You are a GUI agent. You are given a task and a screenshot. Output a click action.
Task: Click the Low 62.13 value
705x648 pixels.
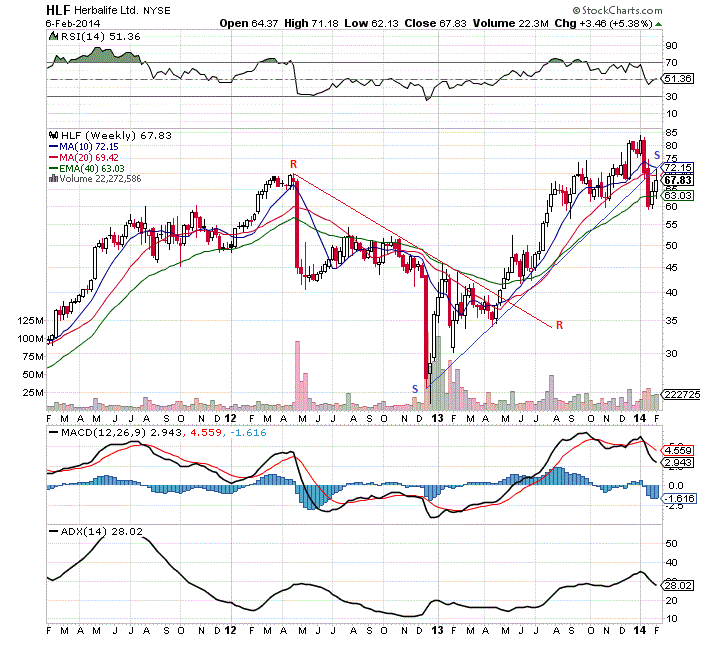371,23
